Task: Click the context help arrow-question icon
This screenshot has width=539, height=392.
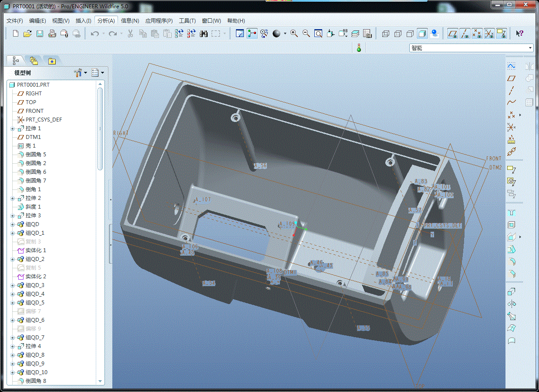Action: click(x=519, y=34)
